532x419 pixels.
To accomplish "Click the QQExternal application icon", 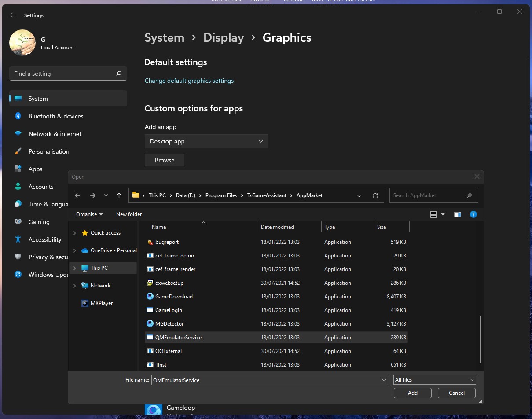I will tap(150, 351).
